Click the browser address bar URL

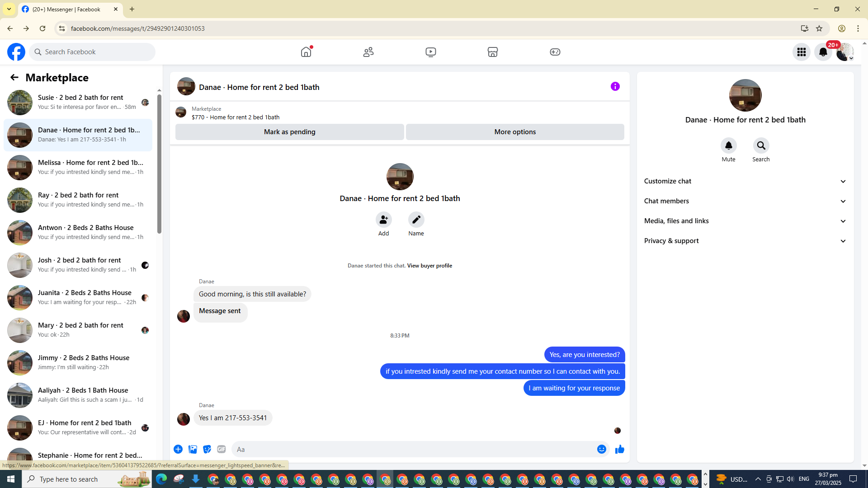coord(137,28)
